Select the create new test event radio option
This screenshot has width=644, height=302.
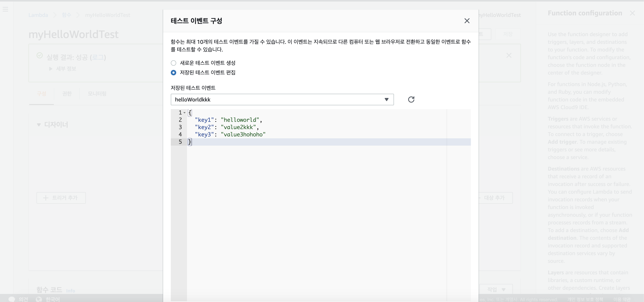point(174,63)
